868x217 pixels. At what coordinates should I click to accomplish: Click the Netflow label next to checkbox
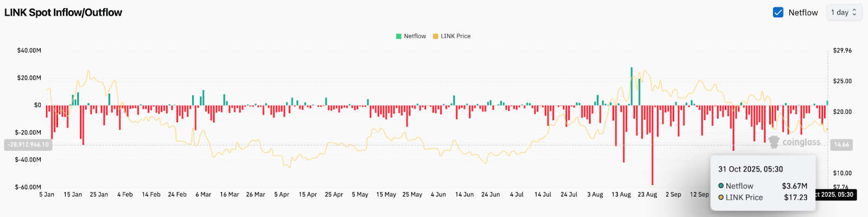pos(803,12)
